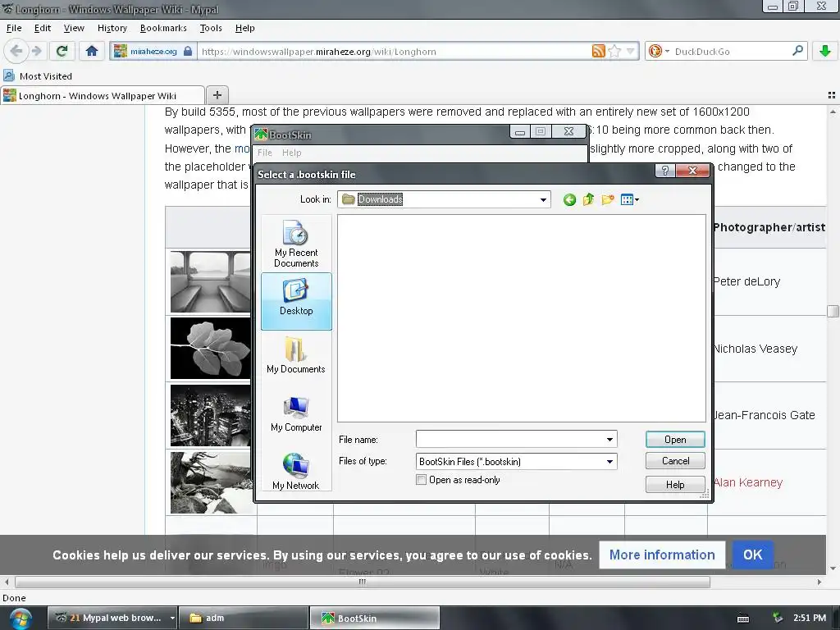Focus the DuckDuckGo search box

coord(731,52)
